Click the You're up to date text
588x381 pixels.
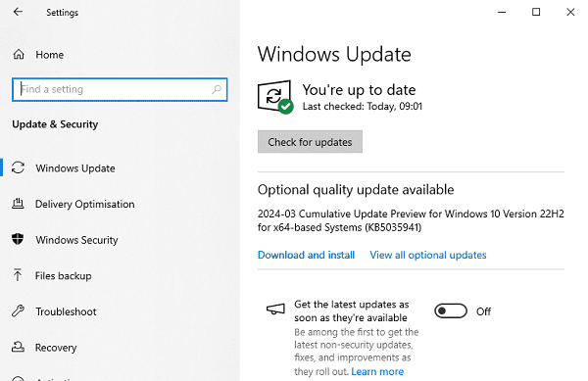pyautogui.click(x=360, y=90)
